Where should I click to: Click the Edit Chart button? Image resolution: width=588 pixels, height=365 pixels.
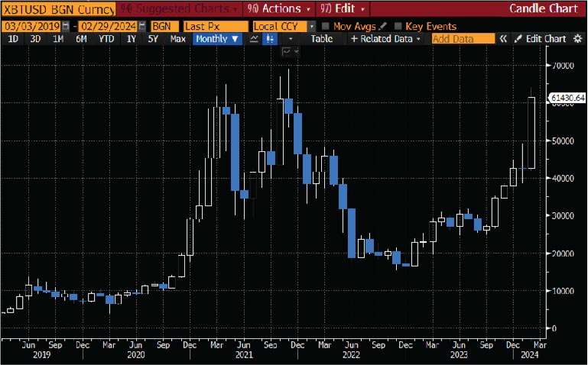(541, 39)
